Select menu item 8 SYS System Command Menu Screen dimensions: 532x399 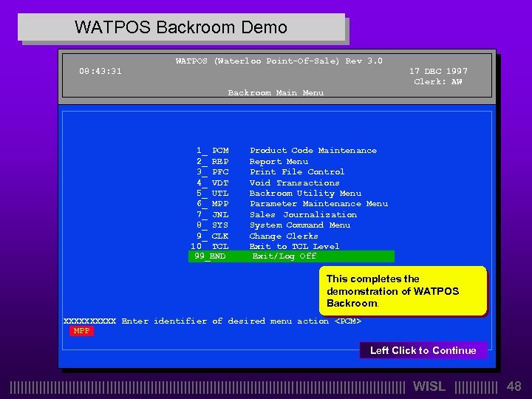point(273,225)
